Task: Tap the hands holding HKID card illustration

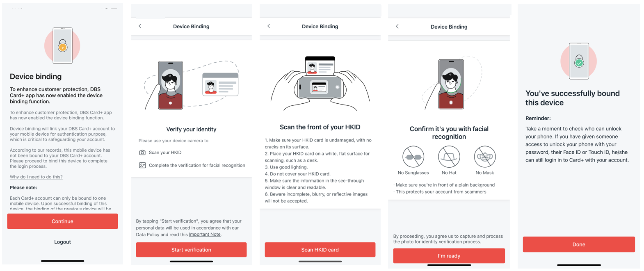Action: (x=320, y=84)
